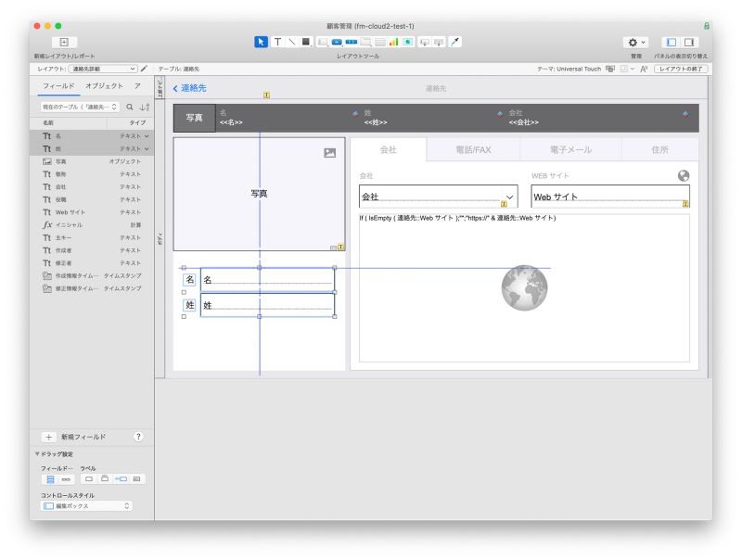The width and height of the screenshot is (742, 560).
Task: Click the sort fields icon
Action: point(145,107)
